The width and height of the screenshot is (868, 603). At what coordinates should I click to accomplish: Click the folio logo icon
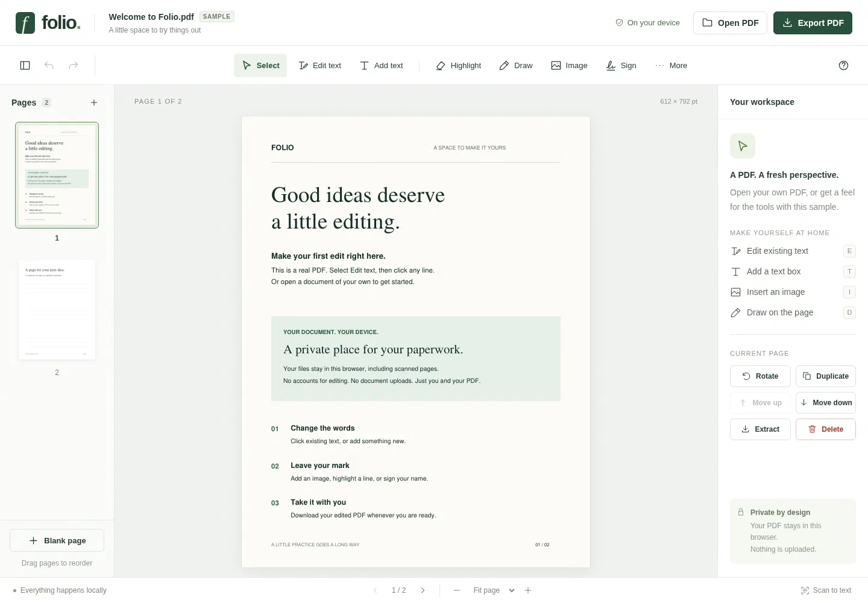click(25, 23)
